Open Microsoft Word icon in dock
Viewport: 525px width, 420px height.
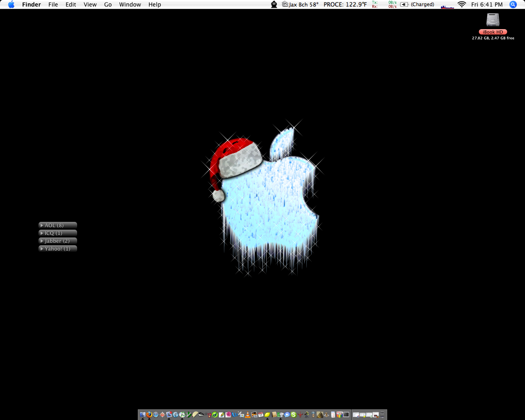(235, 415)
